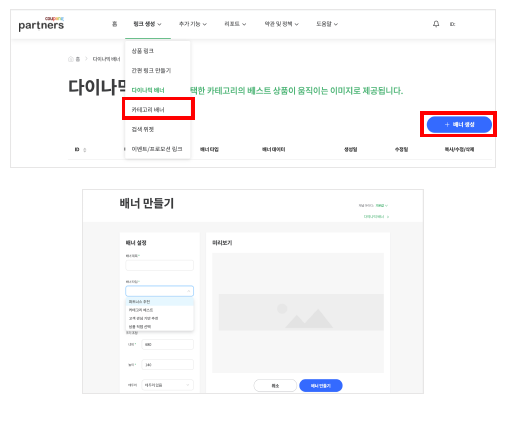This screenshot has width=522, height=433.
Task: Click the Coupang partners logo
Action: [x=41, y=24]
